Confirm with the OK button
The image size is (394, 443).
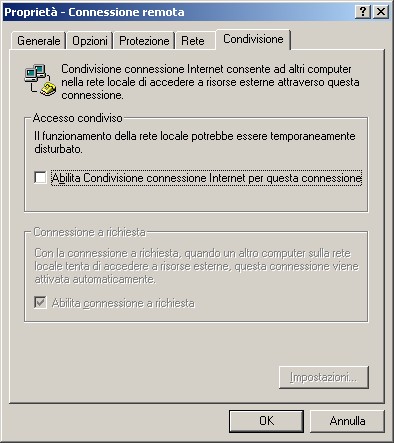(266, 421)
